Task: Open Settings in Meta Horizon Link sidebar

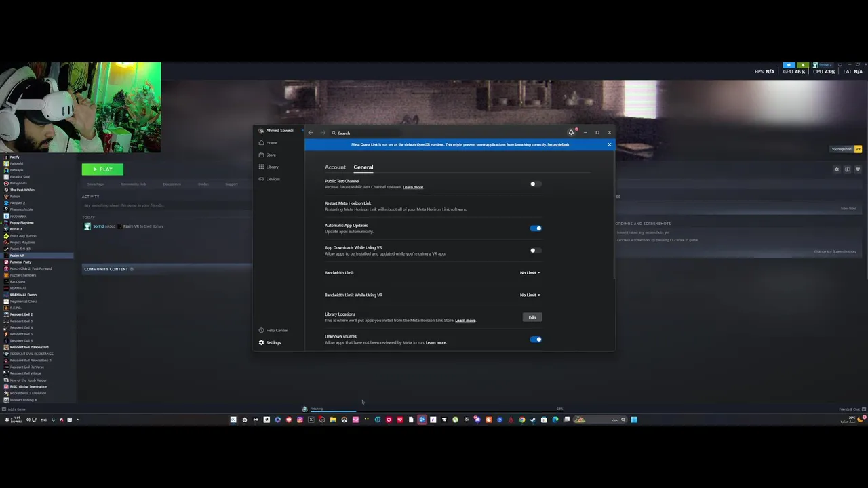Action: 270,342
